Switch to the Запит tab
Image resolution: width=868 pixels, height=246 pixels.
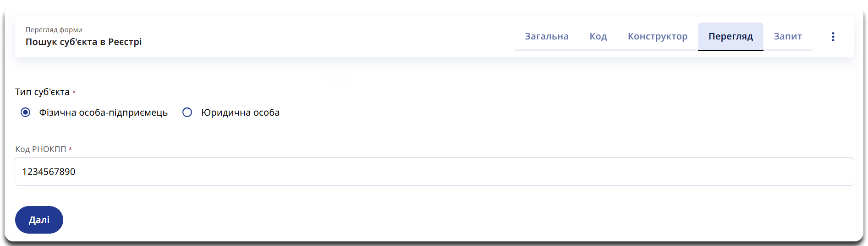(x=787, y=36)
